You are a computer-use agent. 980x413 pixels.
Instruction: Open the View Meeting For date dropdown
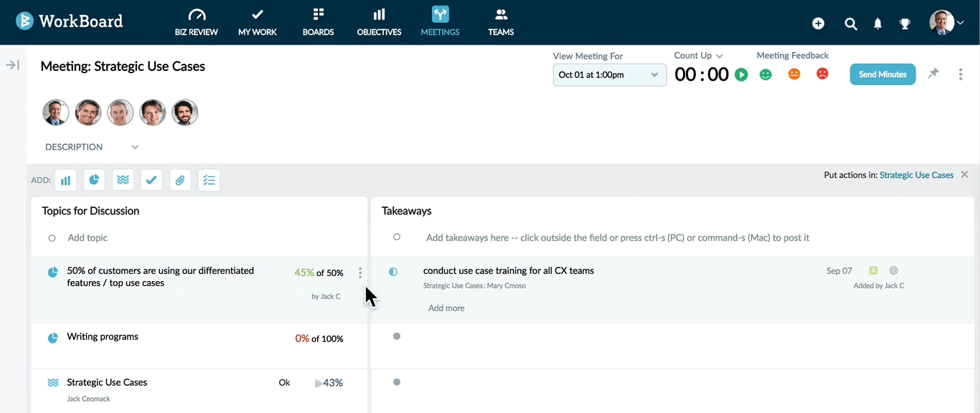[x=609, y=75]
